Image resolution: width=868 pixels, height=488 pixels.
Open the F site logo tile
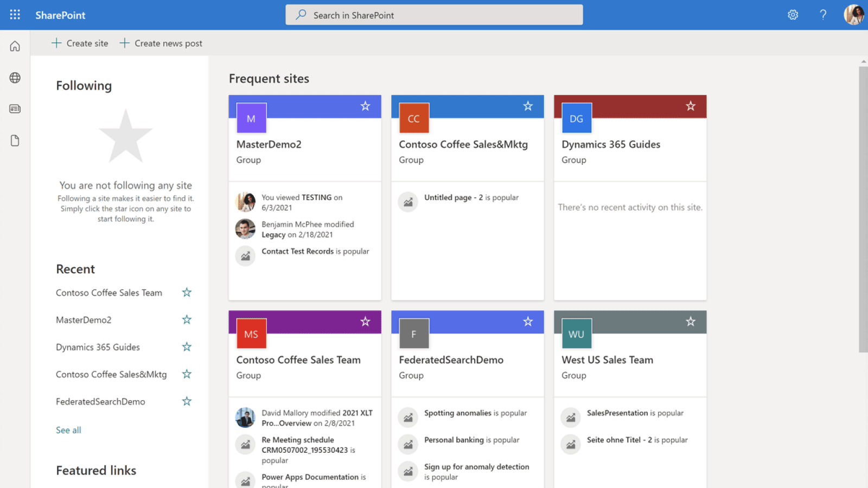click(x=414, y=333)
